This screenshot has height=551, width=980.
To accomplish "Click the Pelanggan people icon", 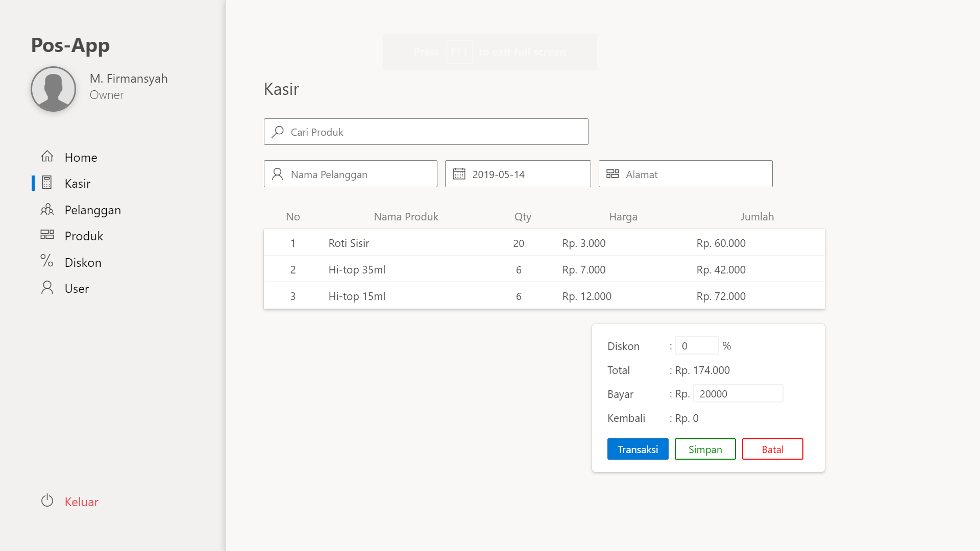I will click(x=47, y=210).
